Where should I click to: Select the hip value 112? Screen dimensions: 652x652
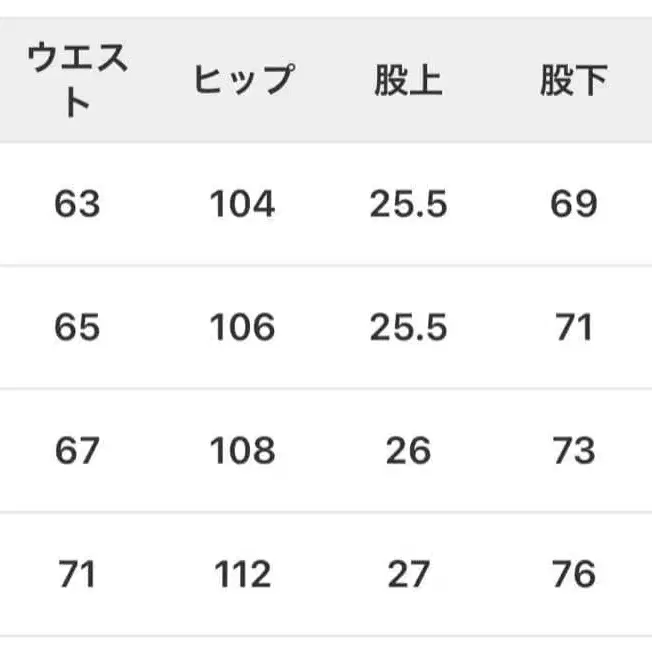coord(242,575)
